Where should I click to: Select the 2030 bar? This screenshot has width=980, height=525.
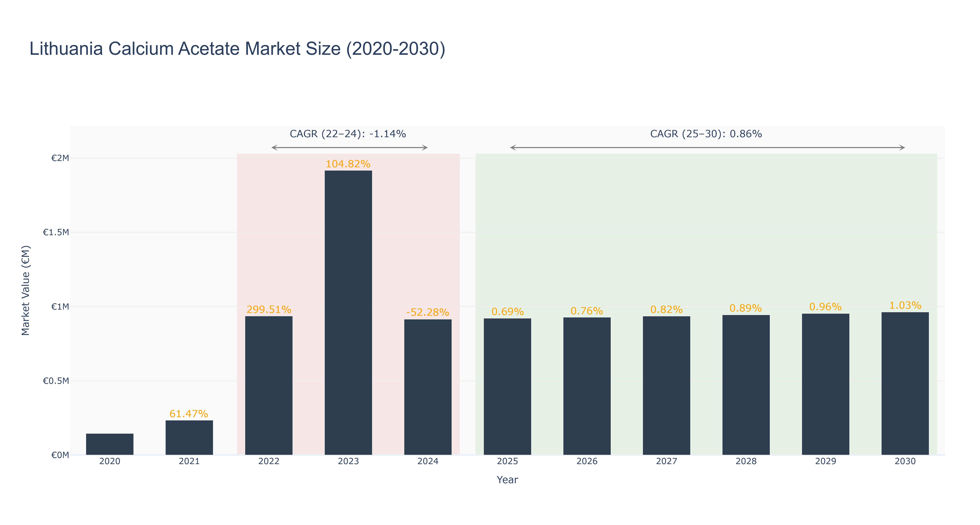point(905,383)
